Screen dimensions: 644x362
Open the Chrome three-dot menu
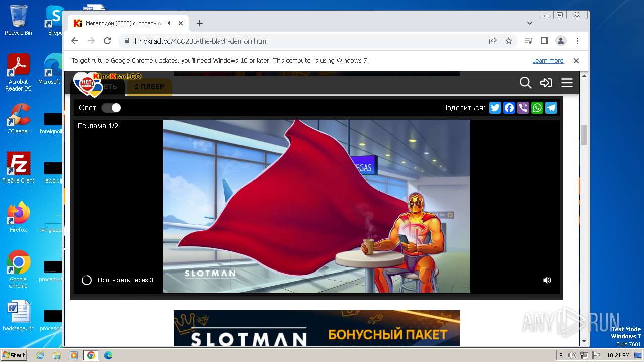(x=577, y=41)
